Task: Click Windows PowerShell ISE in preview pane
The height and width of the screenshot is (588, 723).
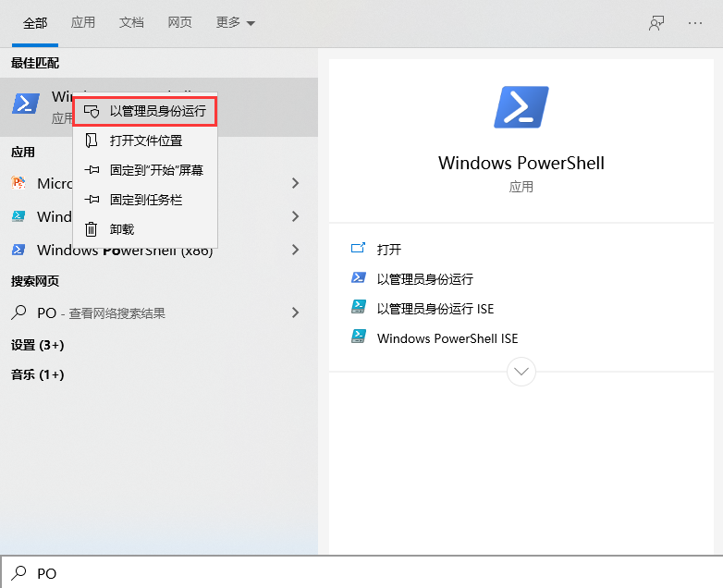Action: [447, 338]
